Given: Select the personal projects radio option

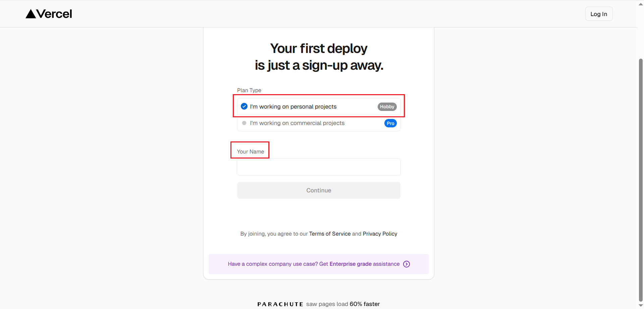Looking at the screenshot, I should click(x=293, y=107).
